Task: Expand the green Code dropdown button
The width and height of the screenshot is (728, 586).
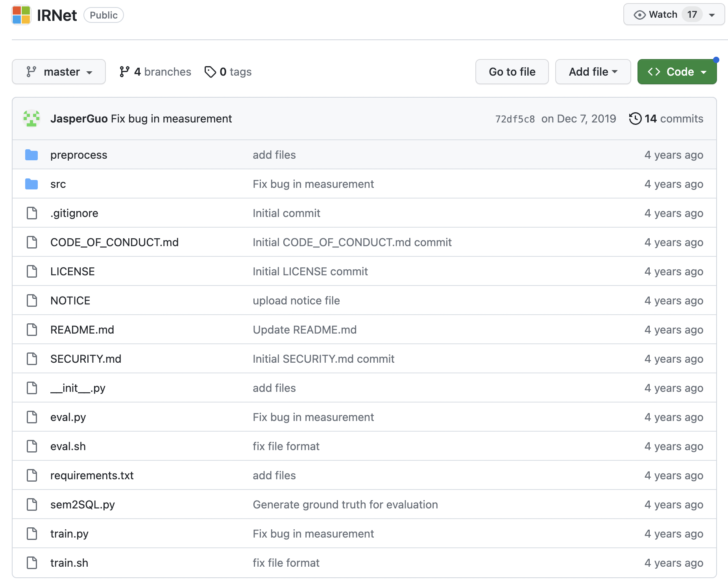Action: pyautogui.click(x=677, y=72)
